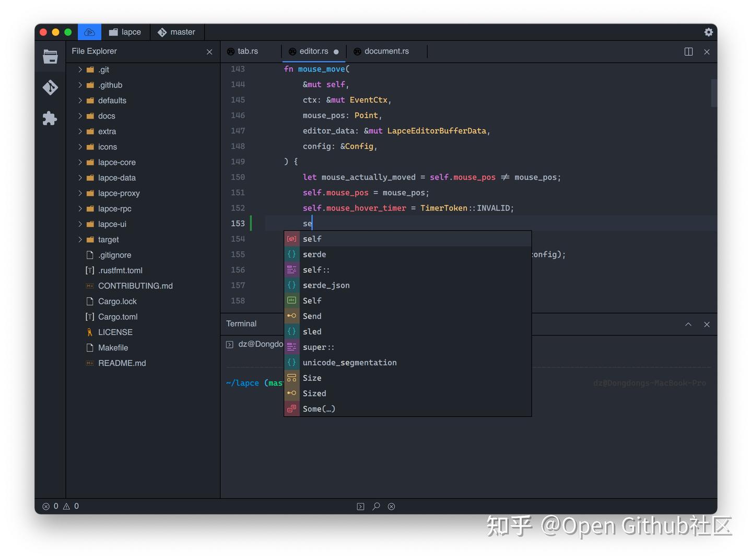Click the settings gear in the title bar
752x560 pixels.
(x=709, y=32)
